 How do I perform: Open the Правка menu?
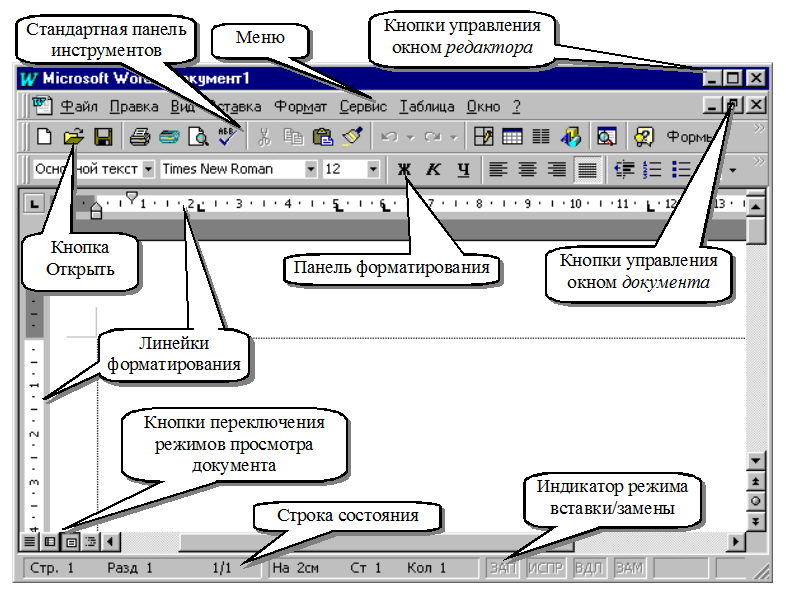coord(134,106)
